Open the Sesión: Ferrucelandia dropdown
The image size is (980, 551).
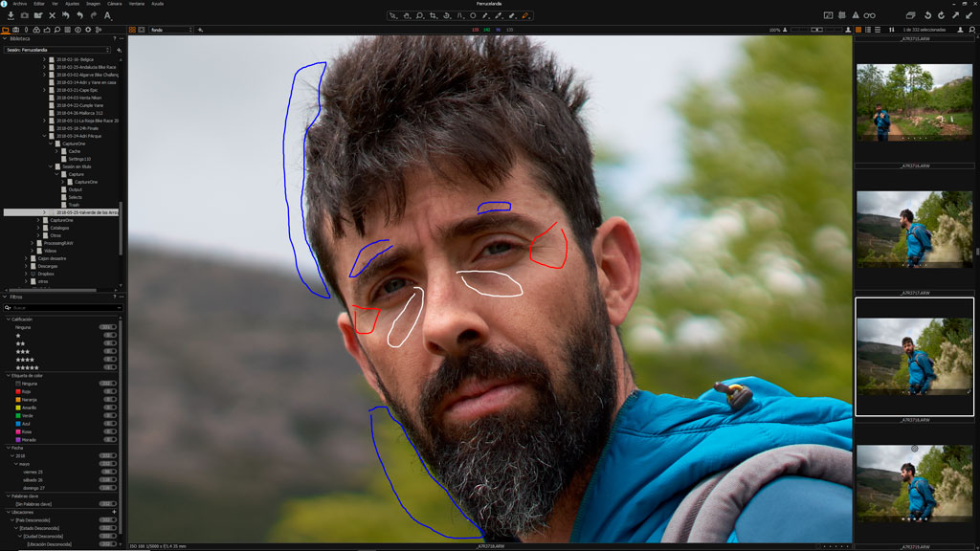[x=57, y=50]
